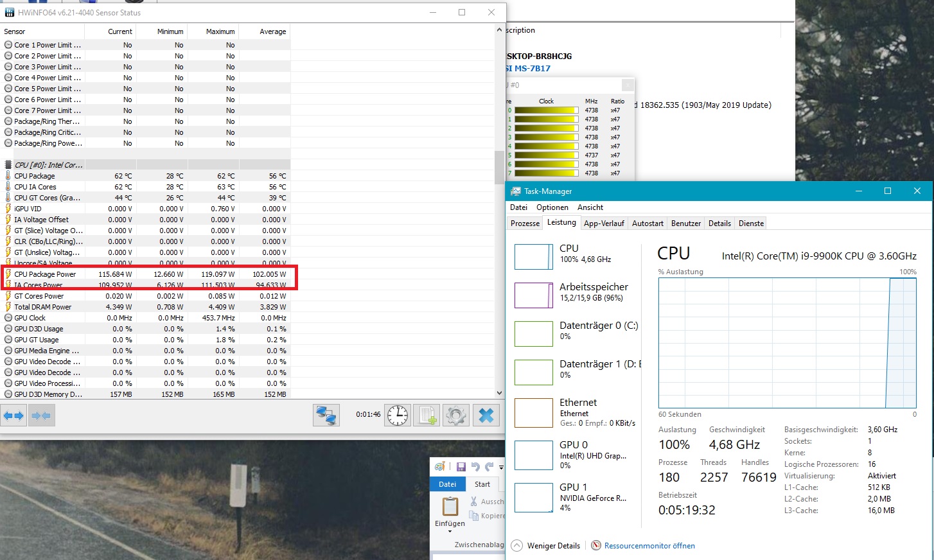934x560 pixels.
Task: Click the Weniger Details button label
Action: 553,546
